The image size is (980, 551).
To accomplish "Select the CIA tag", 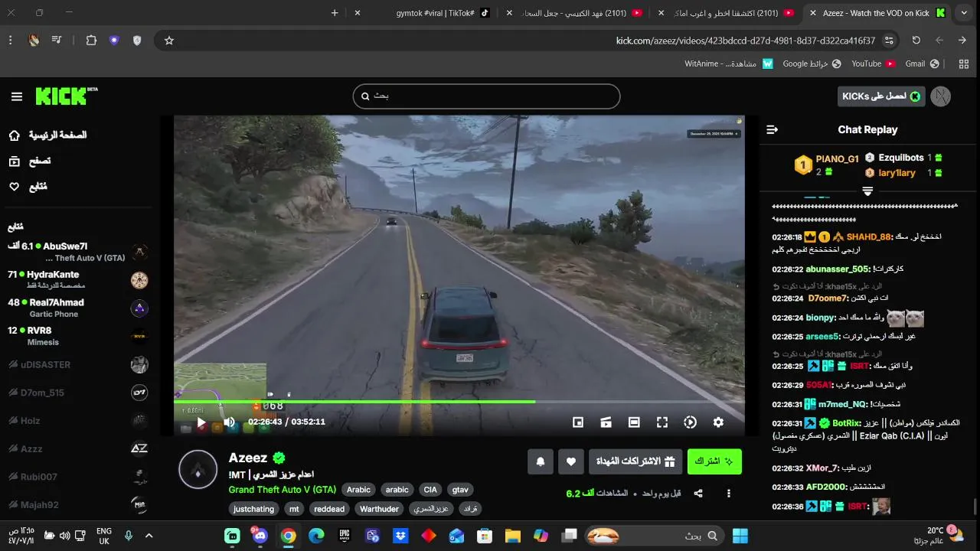I will [x=430, y=490].
